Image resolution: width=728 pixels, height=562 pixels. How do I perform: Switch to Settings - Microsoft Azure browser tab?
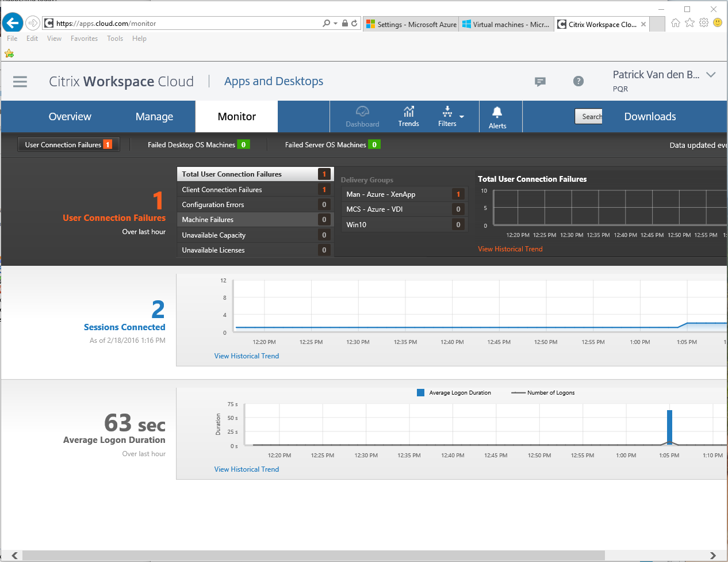pos(411,24)
